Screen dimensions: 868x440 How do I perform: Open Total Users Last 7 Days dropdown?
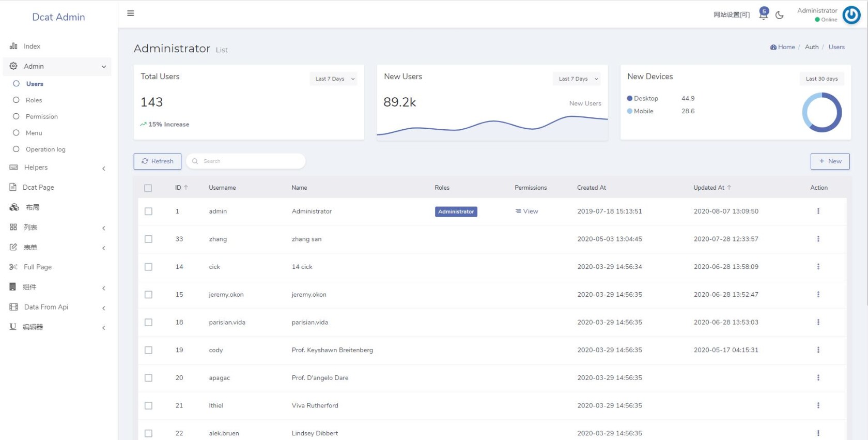335,79
